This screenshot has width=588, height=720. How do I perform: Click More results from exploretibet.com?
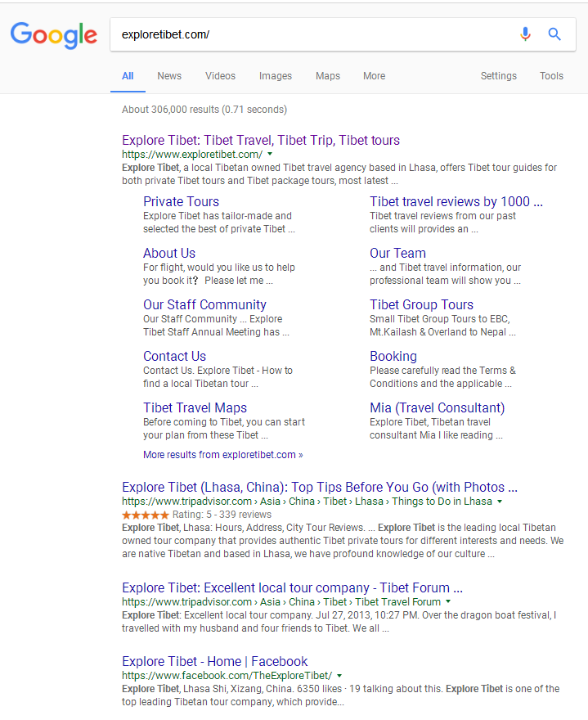(223, 455)
